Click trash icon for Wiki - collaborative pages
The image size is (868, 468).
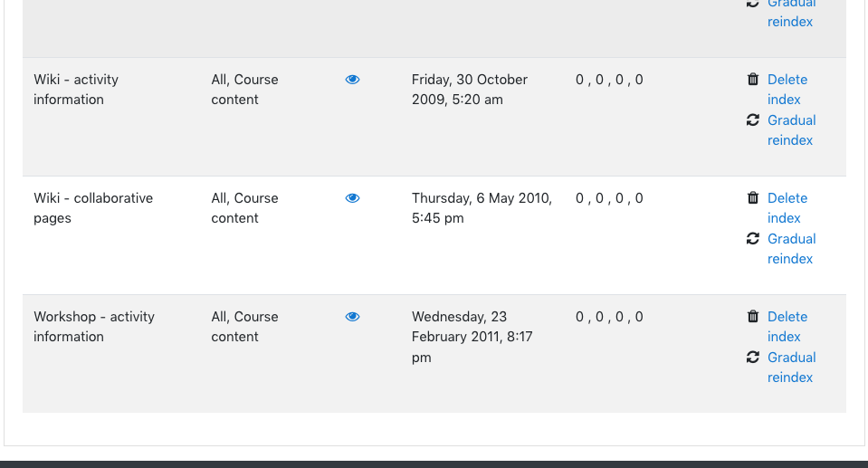click(753, 197)
